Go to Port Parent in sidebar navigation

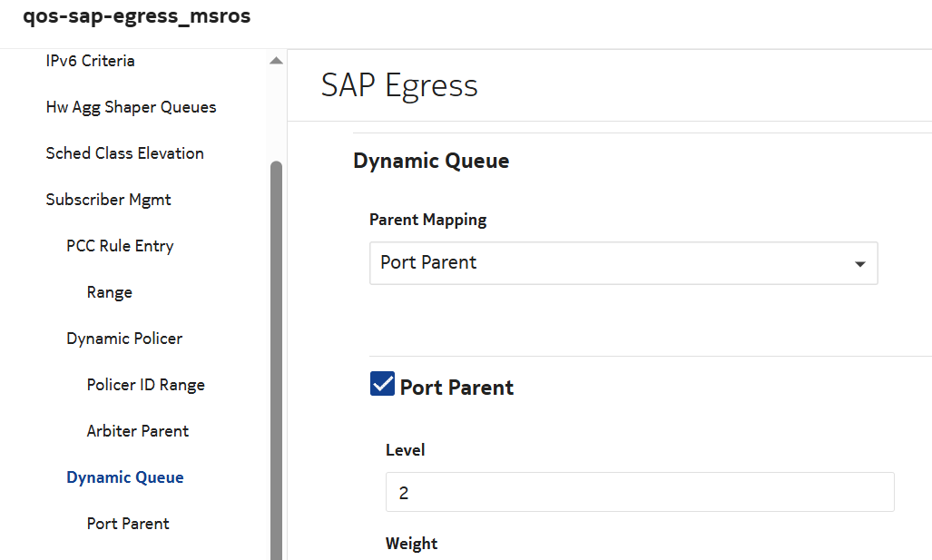128,524
